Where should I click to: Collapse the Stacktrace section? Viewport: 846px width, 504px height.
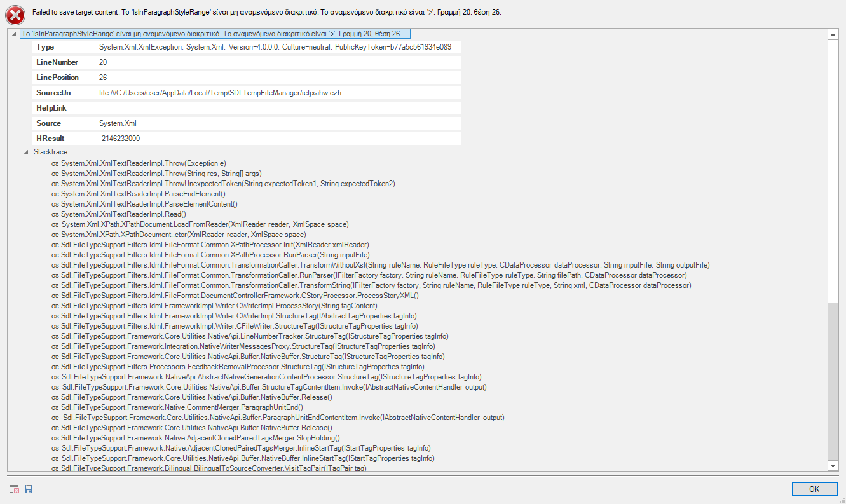[x=27, y=152]
